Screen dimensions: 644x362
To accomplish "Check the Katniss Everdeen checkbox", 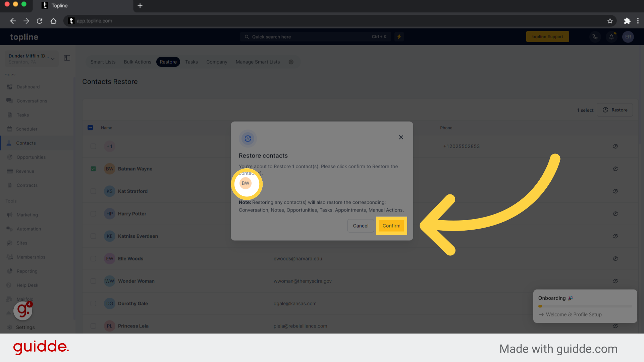I will point(93,236).
